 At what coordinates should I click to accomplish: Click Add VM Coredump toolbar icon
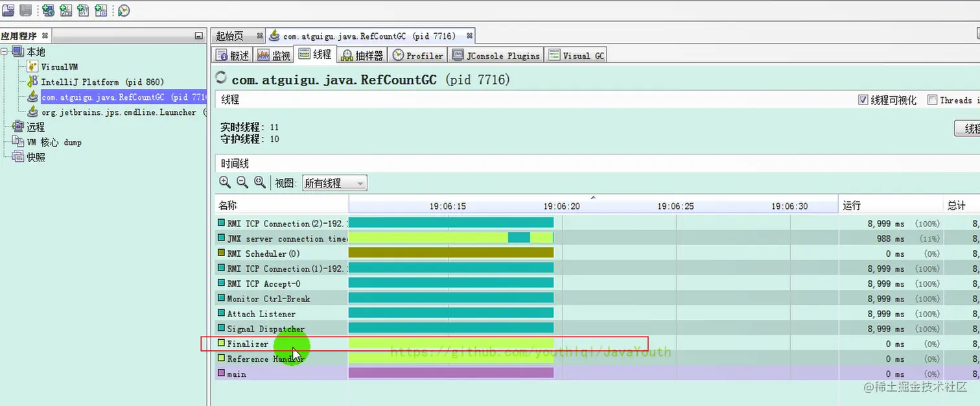point(84,10)
